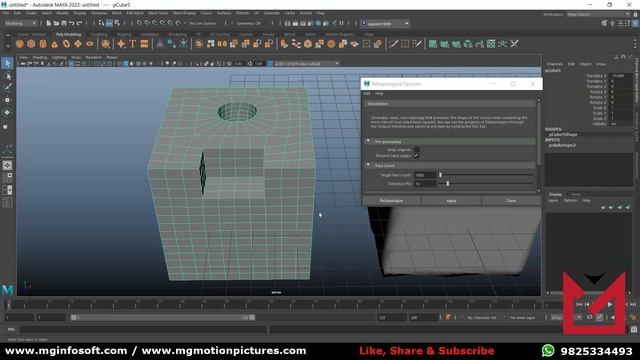Toggle Symmetry Off setting in status line
Screen dimensions: 640x360
249,23
